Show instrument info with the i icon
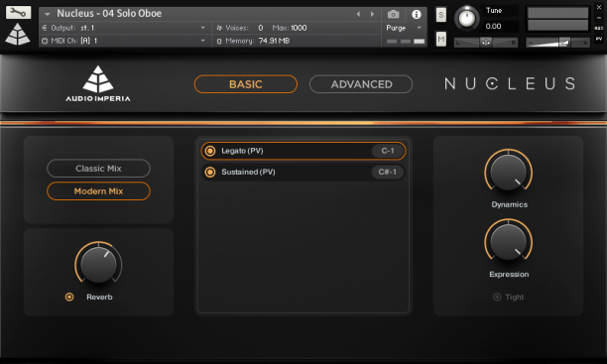Viewport: 607px width, 364px height. 417,14
